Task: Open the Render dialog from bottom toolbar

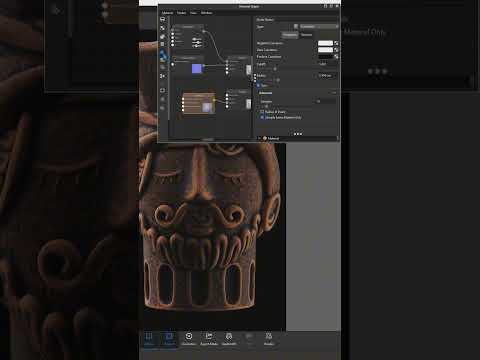Action: pos(269,339)
